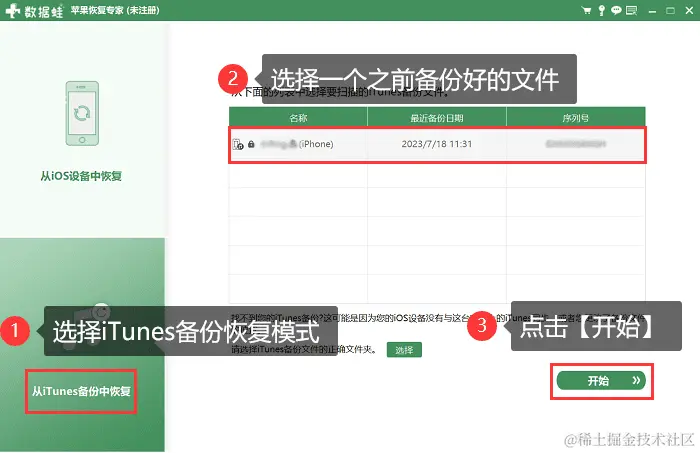
Task: Click the phone sync icon for iOS recovery
Action: [x=82, y=113]
